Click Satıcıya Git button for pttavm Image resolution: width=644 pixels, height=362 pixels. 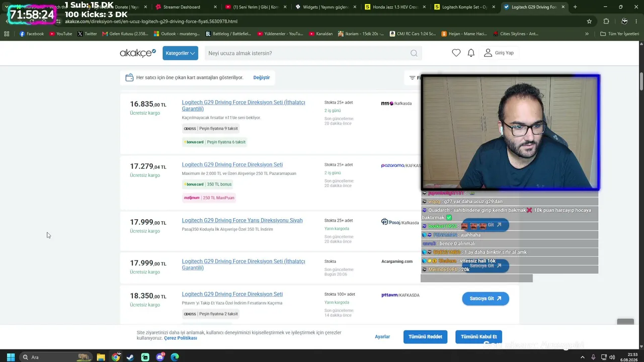tap(486, 299)
